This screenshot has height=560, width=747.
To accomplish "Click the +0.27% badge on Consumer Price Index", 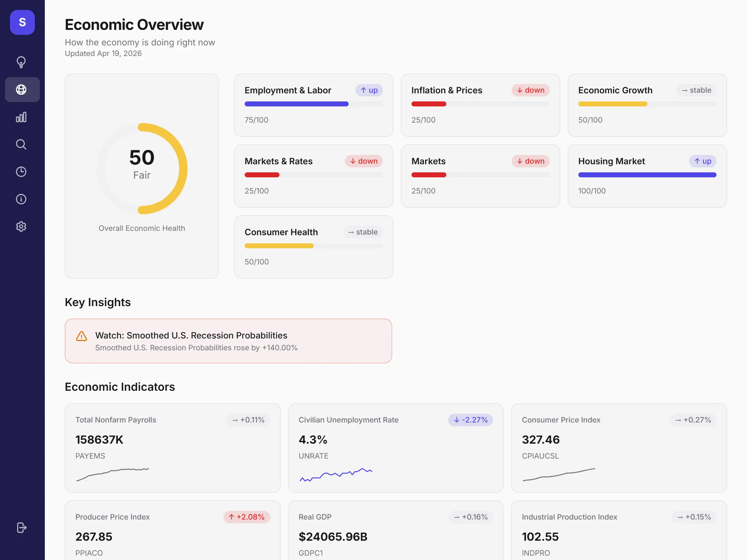I will [x=693, y=420].
